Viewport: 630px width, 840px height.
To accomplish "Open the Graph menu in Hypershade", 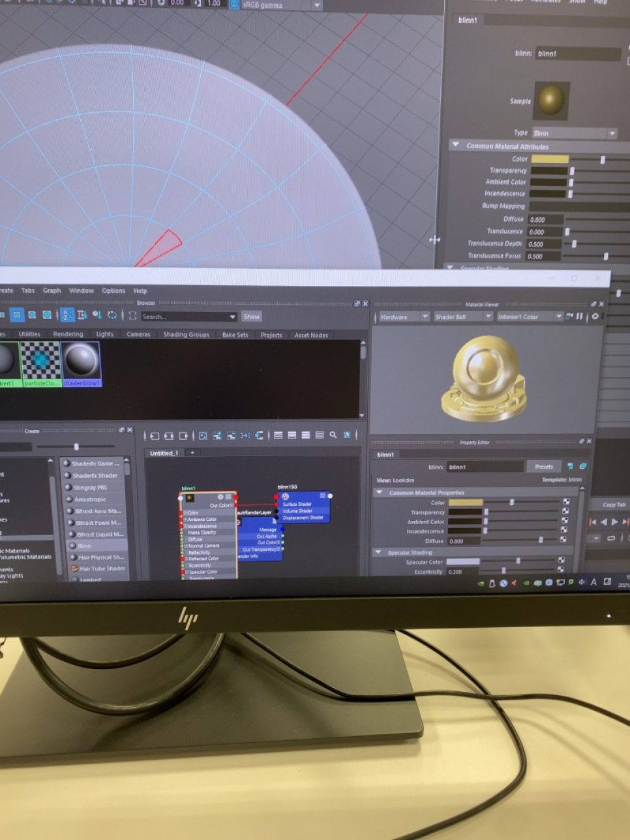I will click(52, 290).
